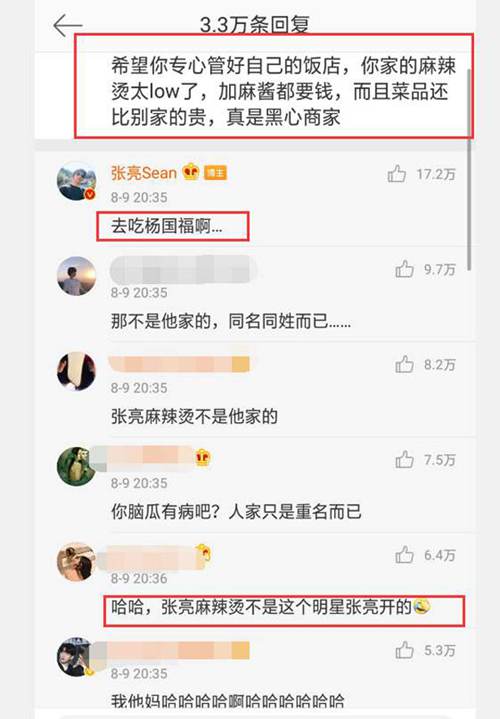Click the comment 那不是他家的，同名同姓而已
The image size is (500, 719).
coord(231,321)
